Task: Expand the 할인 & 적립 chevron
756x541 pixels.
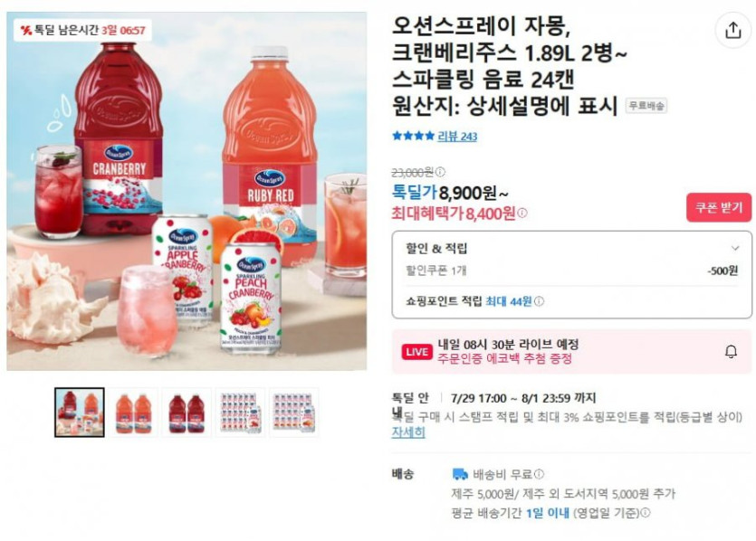Action: pyautogui.click(x=735, y=248)
